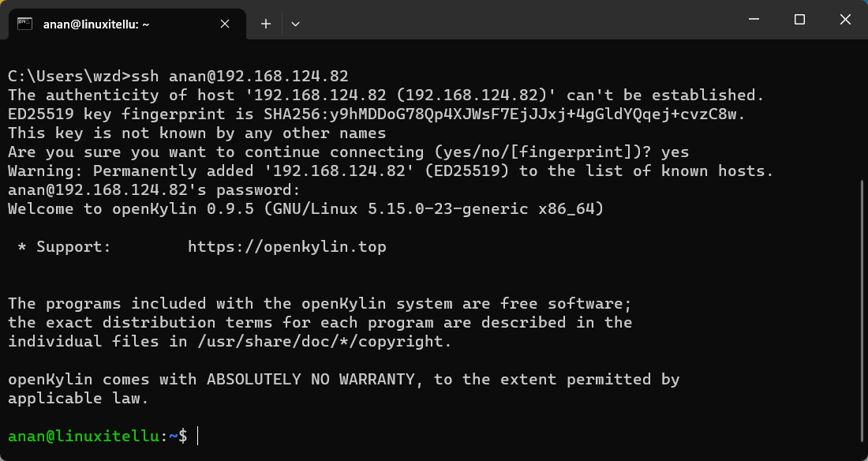
Task: Click the terminal icon in the tab
Action: pos(24,24)
